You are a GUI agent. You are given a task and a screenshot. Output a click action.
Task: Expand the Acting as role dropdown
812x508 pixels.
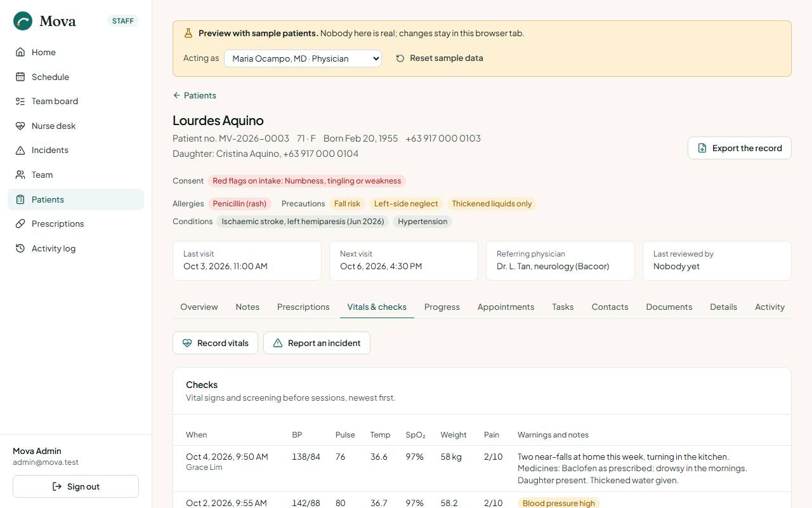(303, 58)
